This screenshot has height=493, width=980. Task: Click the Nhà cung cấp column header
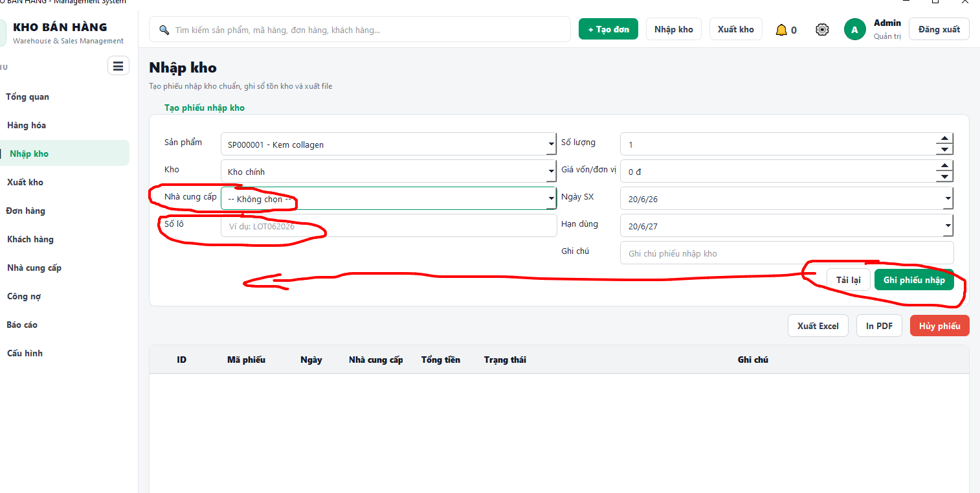coord(376,360)
